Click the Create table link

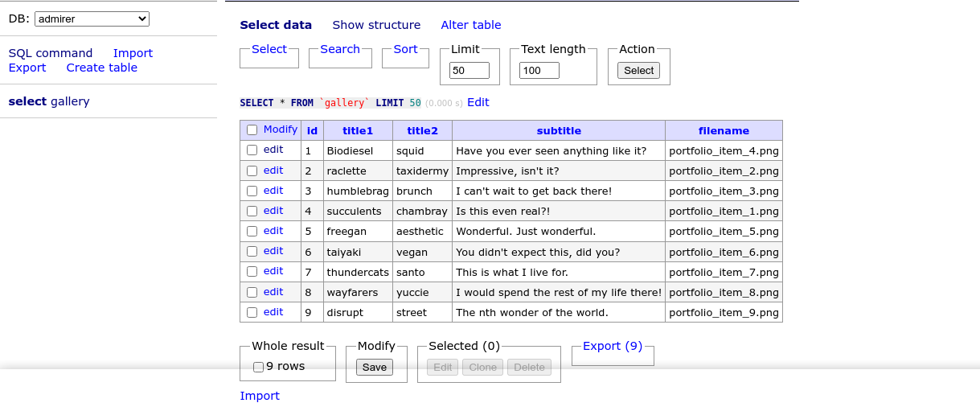pos(101,68)
